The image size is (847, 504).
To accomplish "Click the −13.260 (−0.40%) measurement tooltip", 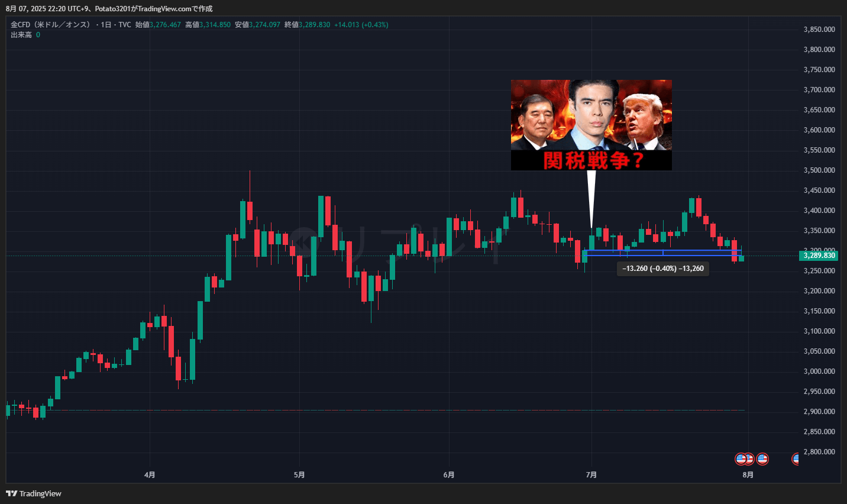I will (662, 269).
